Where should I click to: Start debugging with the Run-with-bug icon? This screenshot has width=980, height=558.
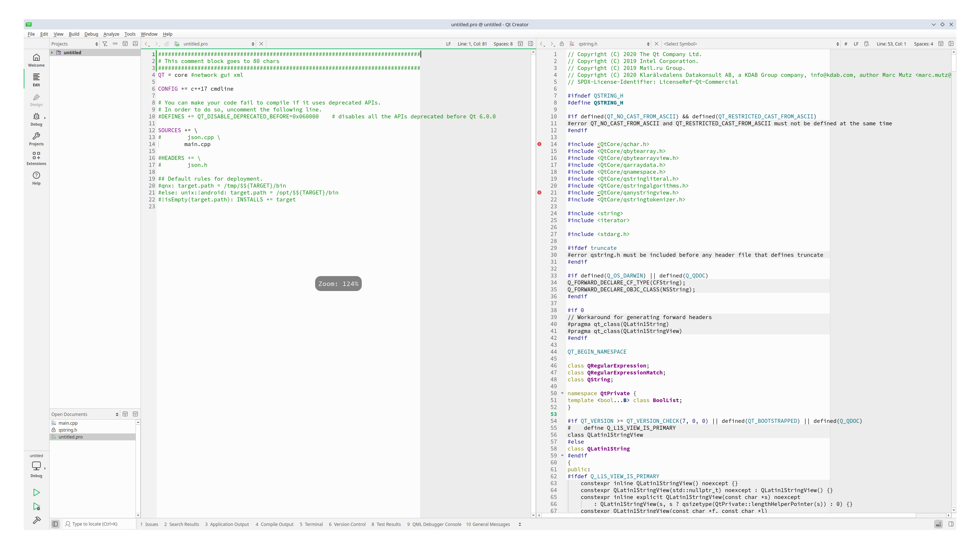pos(36,506)
